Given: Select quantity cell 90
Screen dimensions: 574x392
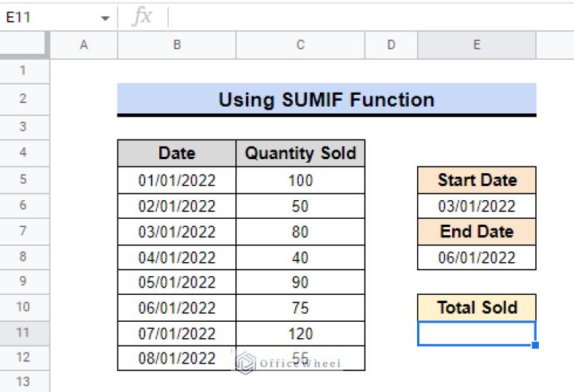Looking at the screenshot, I should (300, 282).
